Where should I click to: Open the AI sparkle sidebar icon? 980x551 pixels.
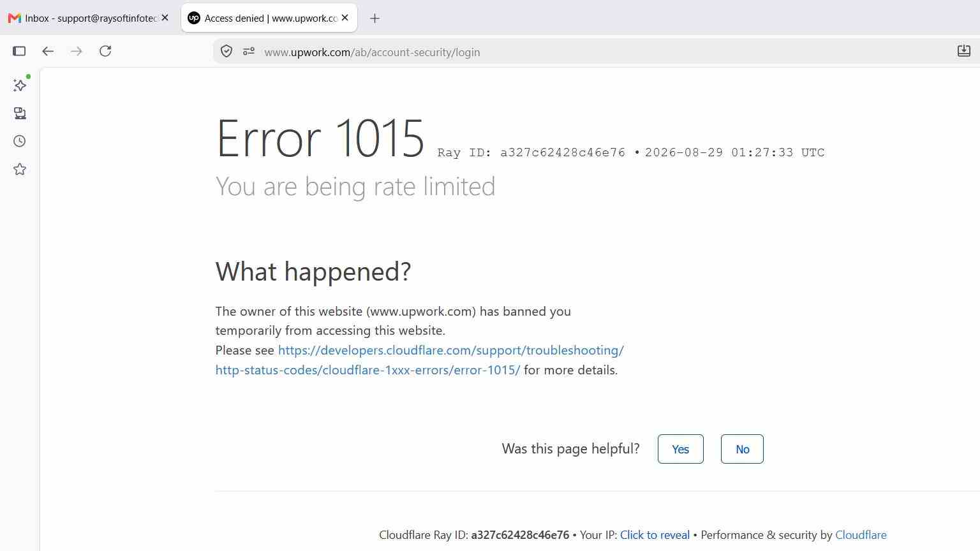[20, 85]
